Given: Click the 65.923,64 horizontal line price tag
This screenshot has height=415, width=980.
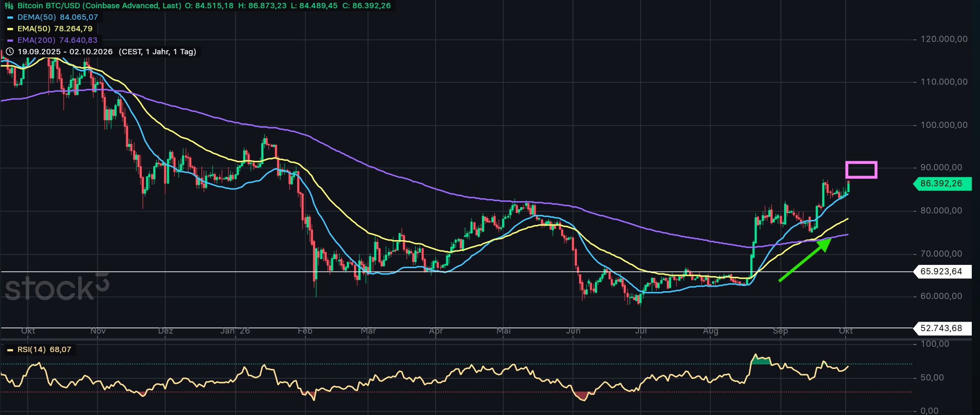Looking at the screenshot, I should click(x=942, y=271).
